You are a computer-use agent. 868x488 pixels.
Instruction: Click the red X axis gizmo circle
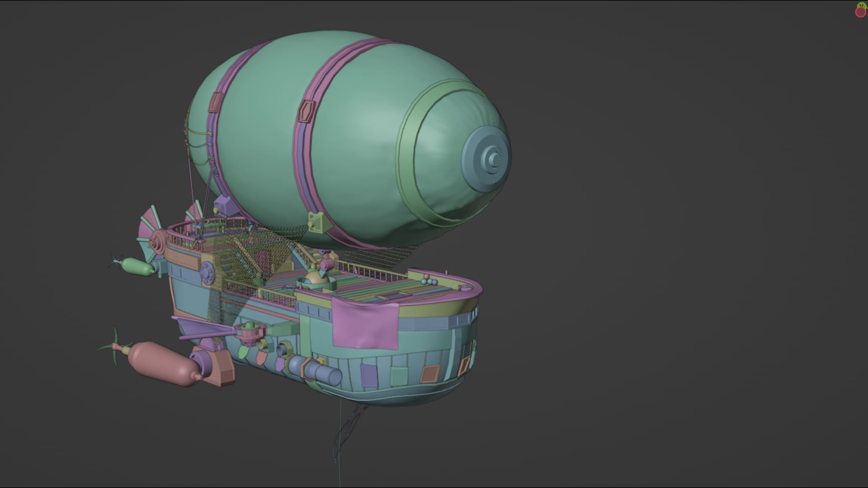[x=861, y=12]
